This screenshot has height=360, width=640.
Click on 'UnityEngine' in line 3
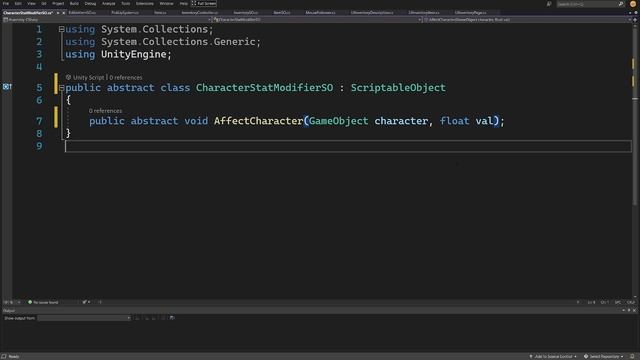pos(133,54)
